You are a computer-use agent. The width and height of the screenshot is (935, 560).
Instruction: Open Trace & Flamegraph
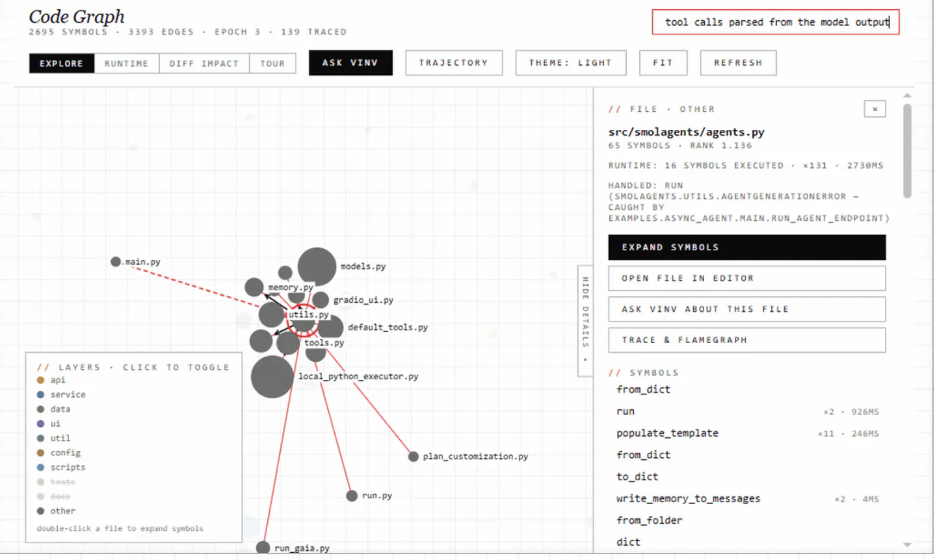click(x=747, y=340)
